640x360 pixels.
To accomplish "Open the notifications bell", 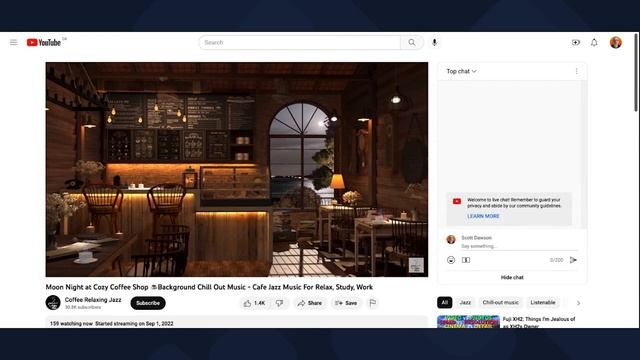I will pos(594,42).
